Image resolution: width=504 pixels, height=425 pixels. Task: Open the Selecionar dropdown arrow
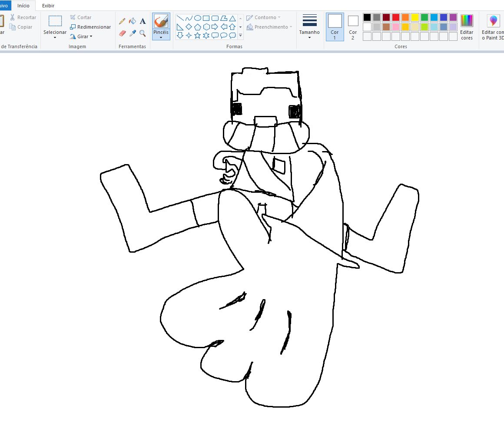click(x=55, y=38)
